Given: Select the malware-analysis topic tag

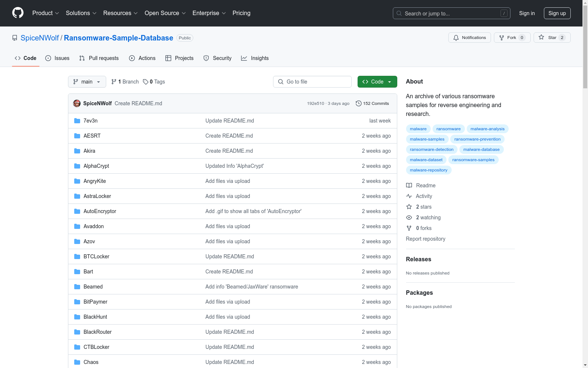Looking at the screenshot, I should [x=487, y=129].
